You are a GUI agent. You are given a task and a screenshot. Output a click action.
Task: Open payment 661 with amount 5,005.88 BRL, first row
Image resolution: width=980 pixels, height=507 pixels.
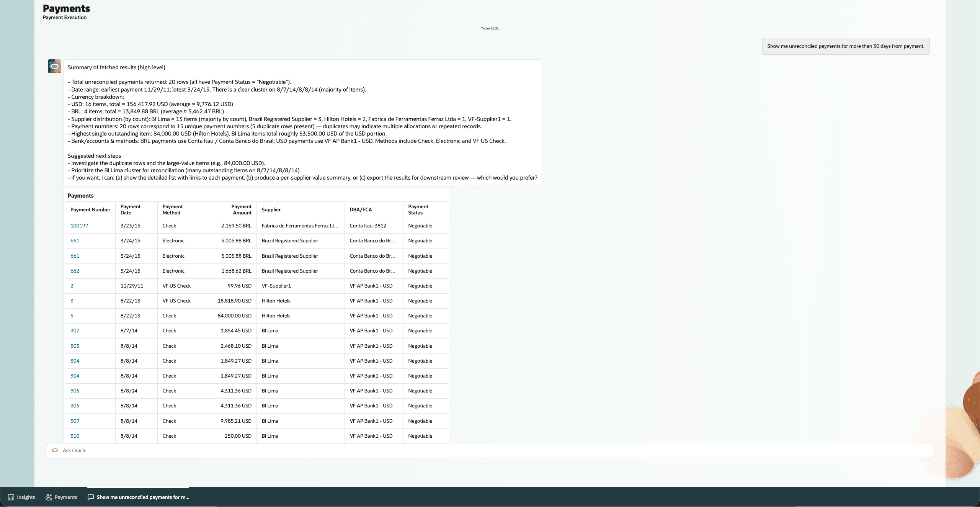click(x=75, y=240)
